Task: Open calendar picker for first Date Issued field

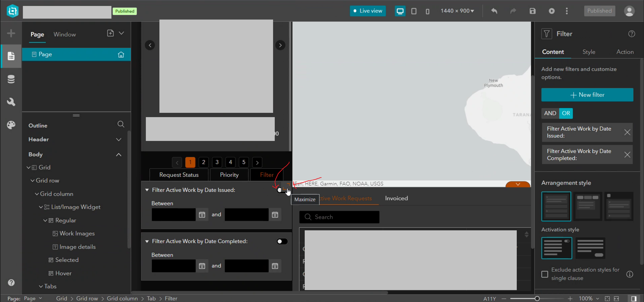Action: click(x=202, y=215)
